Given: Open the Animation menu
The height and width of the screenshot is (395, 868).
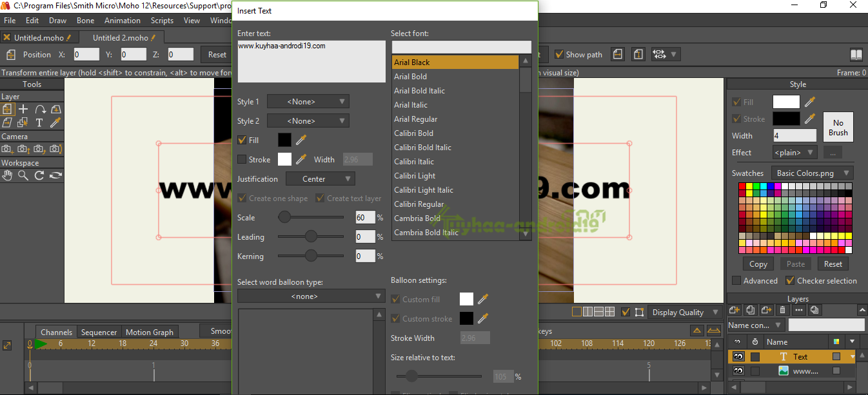Looking at the screenshot, I should (123, 20).
